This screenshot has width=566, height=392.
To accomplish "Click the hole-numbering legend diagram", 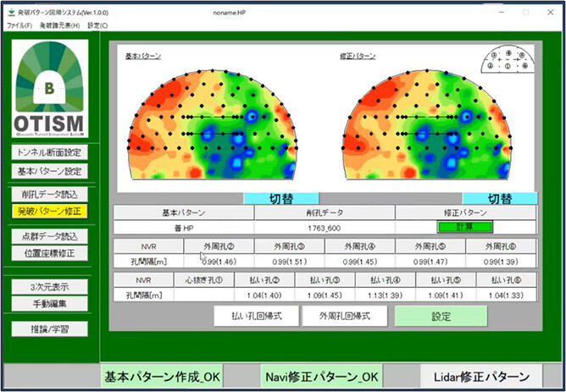I will click(508, 62).
